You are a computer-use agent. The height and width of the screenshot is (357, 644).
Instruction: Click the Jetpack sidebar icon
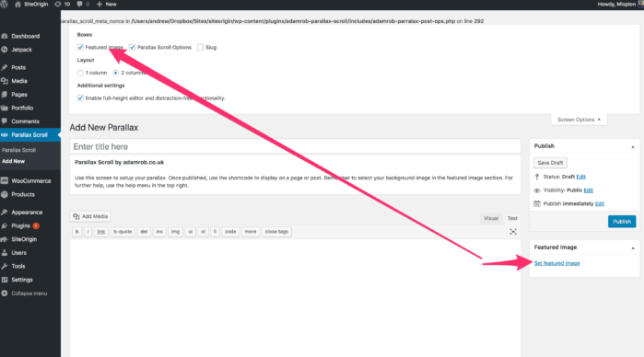coord(5,50)
